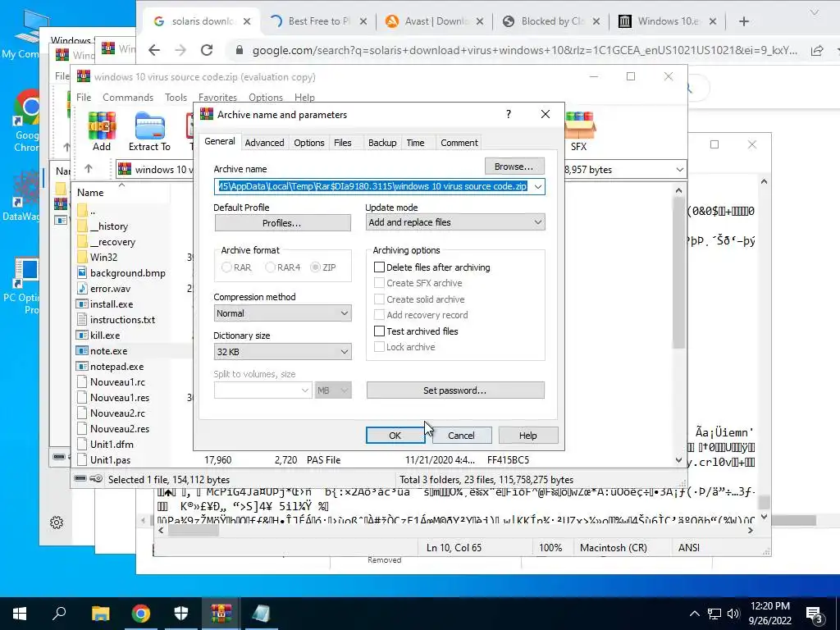Open Favorites menu in WinRAR
This screenshot has height=630, width=840.
pyautogui.click(x=217, y=98)
